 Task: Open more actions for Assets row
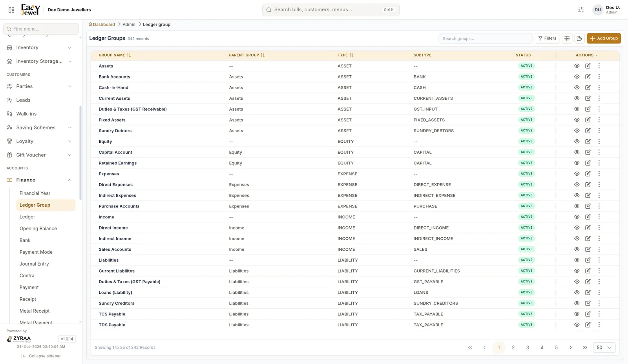tap(599, 66)
